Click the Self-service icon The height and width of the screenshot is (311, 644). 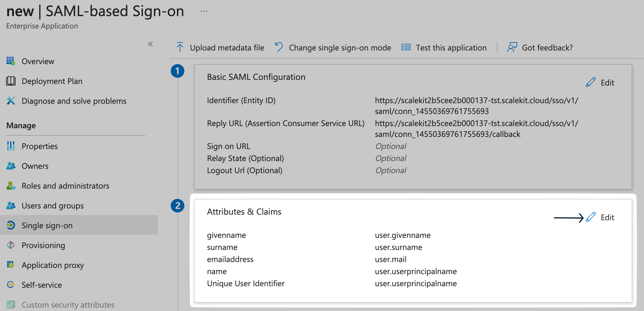(x=11, y=285)
